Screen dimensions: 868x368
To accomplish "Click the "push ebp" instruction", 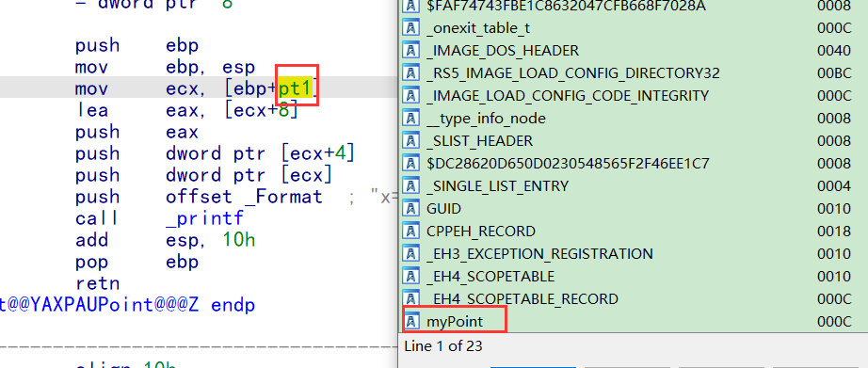I will (x=137, y=45).
